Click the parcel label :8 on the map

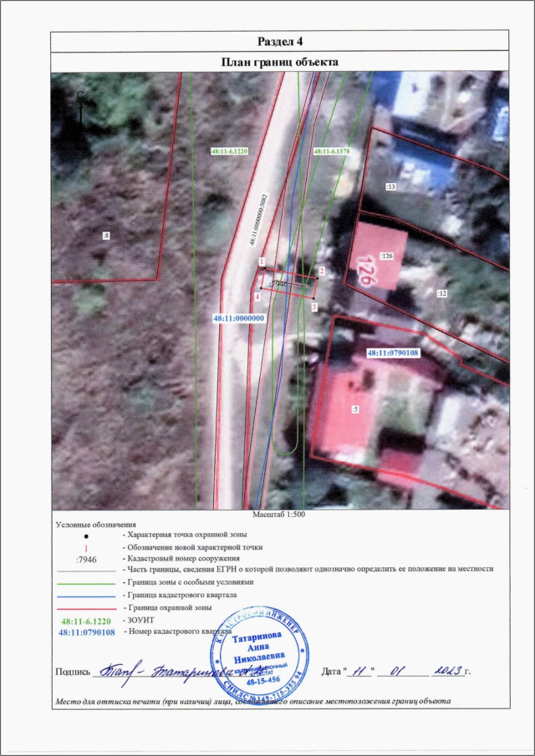click(104, 236)
